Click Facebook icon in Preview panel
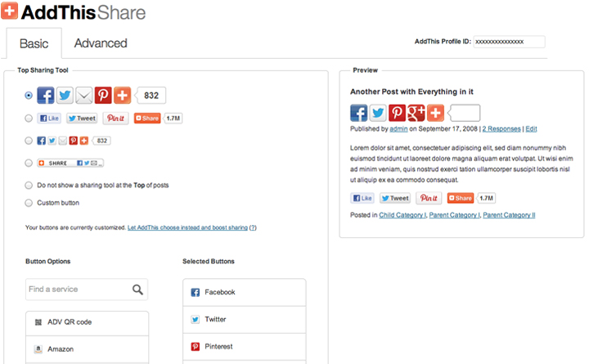Image resolution: width=589 pixels, height=364 pixels. (x=359, y=113)
